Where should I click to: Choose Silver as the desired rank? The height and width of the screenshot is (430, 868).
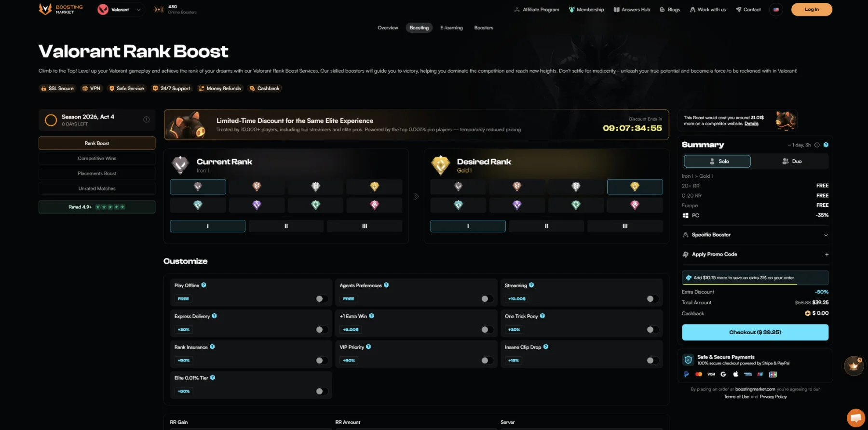[576, 187]
